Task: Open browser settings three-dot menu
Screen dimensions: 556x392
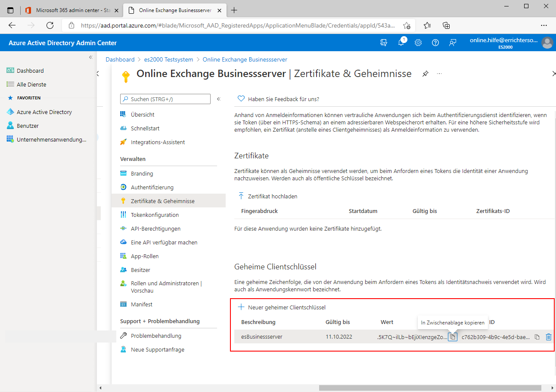Action: [544, 25]
